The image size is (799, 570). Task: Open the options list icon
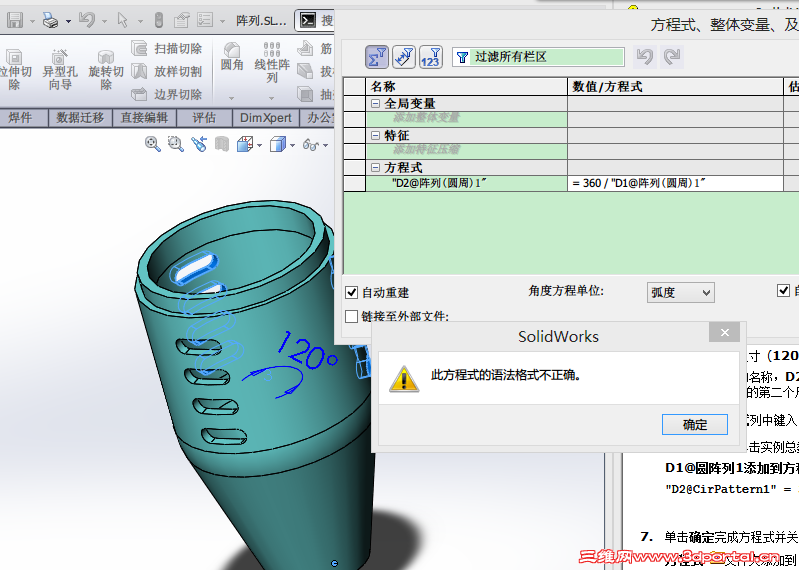coord(205,20)
